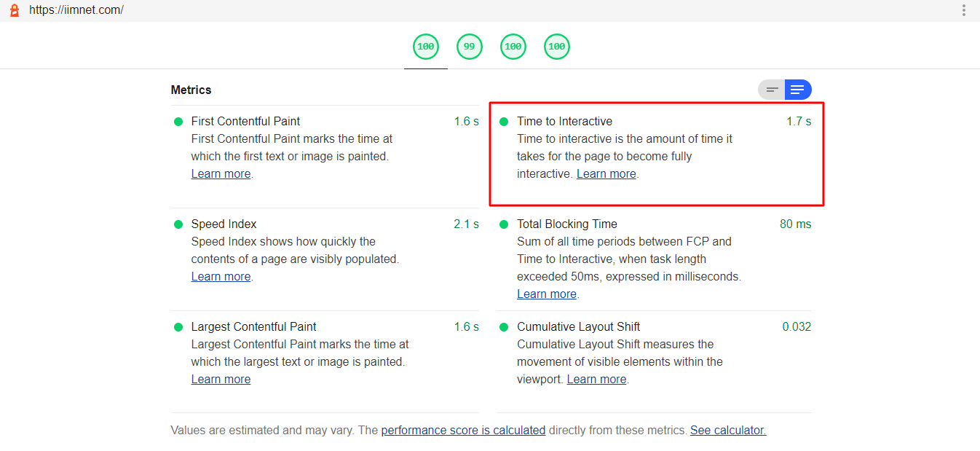Open the three-dot tools menu

coord(964,10)
